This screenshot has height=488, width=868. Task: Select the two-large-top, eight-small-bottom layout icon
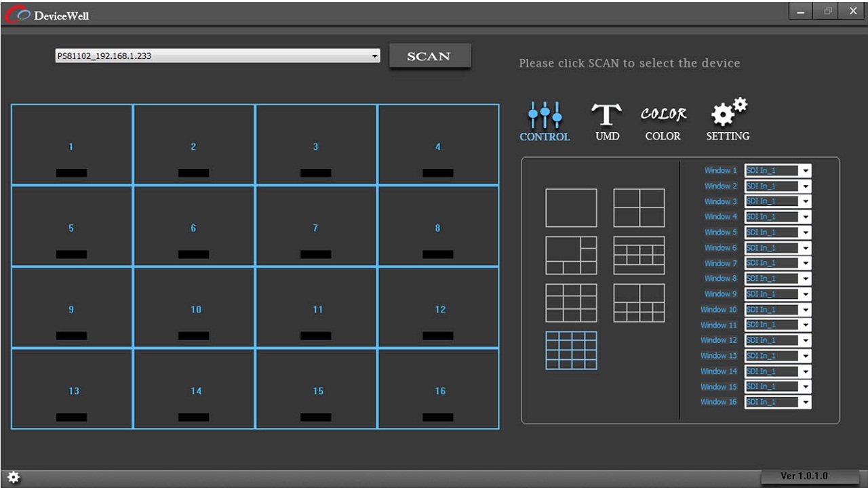[x=639, y=303]
